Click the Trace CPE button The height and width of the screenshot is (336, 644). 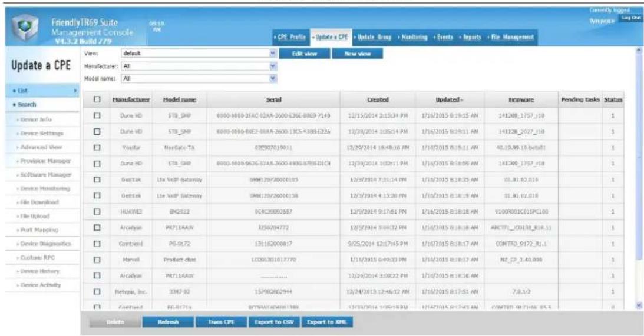point(221,322)
